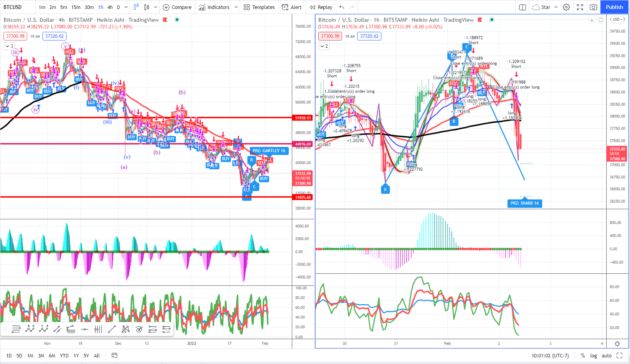The width and height of the screenshot is (630, 364).
Task: Set date range to YTD
Action: coord(64,355)
